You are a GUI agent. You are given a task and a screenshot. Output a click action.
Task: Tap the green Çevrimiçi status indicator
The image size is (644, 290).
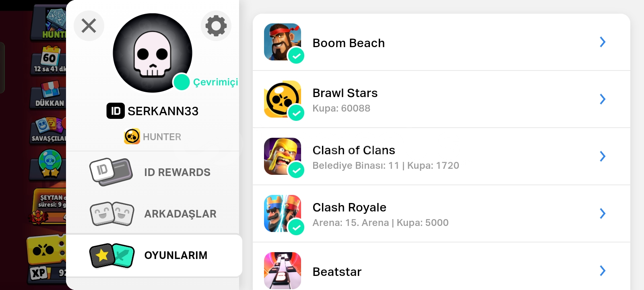click(x=182, y=82)
